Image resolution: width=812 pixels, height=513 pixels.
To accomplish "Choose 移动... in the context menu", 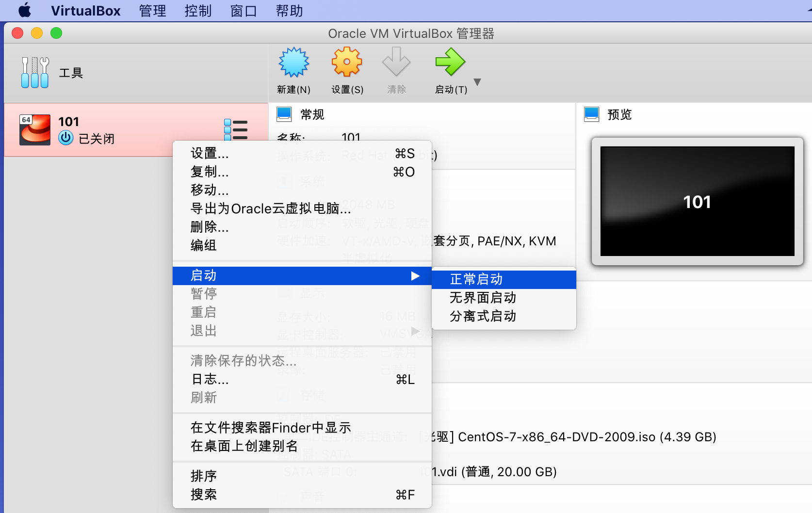I will pos(302,190).
